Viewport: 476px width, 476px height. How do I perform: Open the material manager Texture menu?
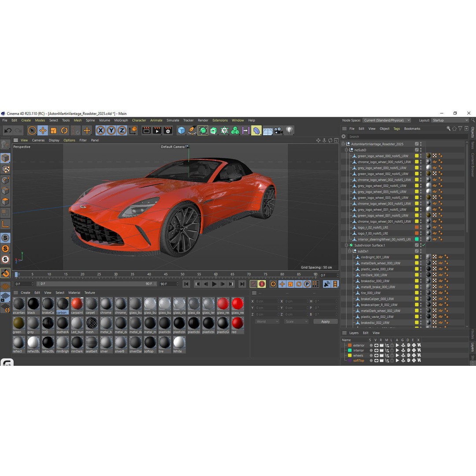tap(89, 293)
